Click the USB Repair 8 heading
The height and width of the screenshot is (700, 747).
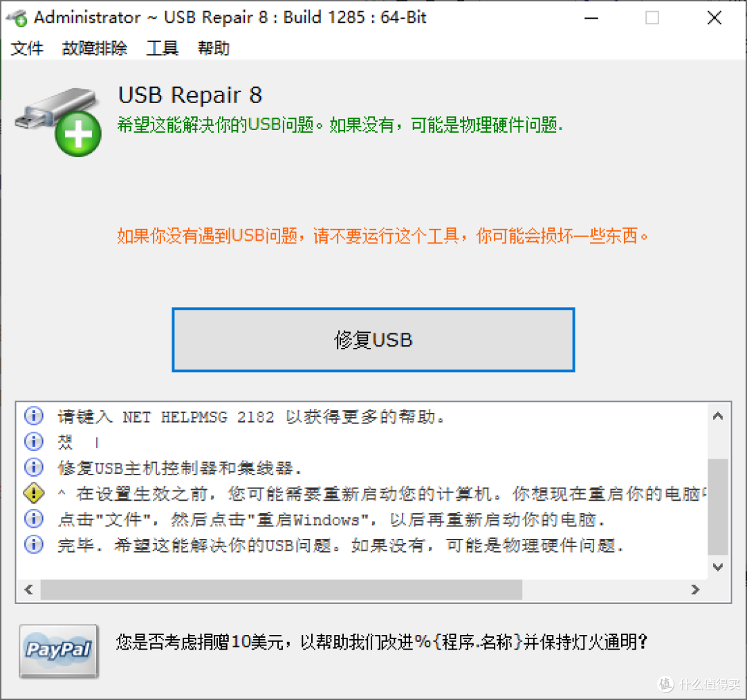pyautogui.click(x=190, y=95)
